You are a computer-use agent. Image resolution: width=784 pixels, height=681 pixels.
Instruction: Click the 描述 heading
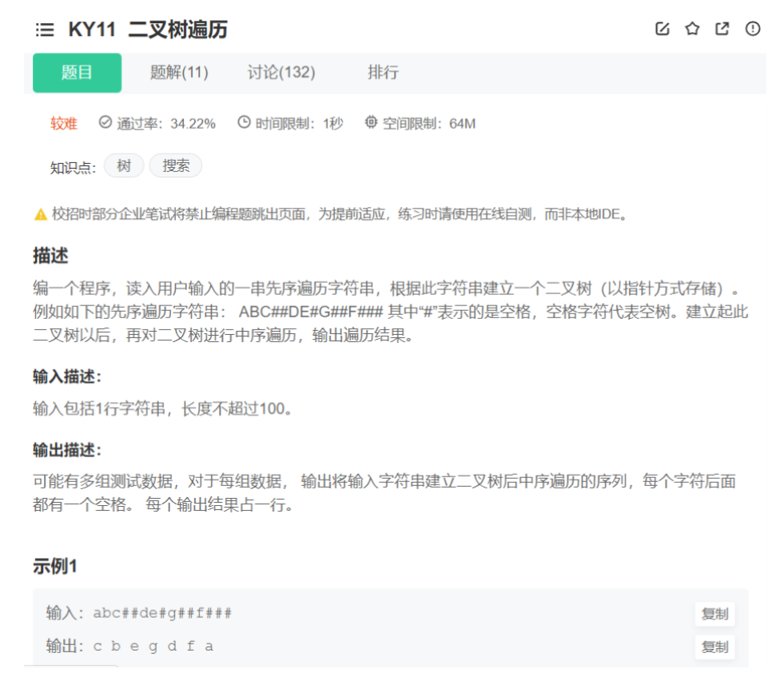click(x=50, y=256)
